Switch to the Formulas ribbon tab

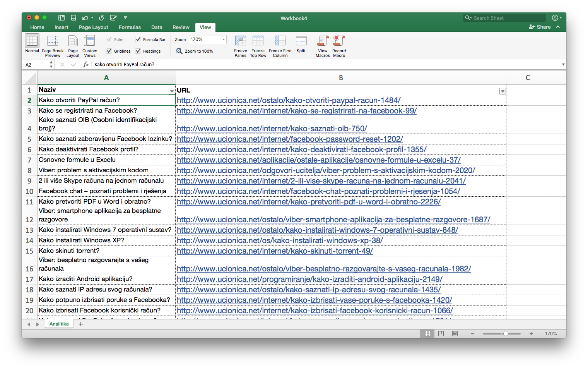coord(130,27)
